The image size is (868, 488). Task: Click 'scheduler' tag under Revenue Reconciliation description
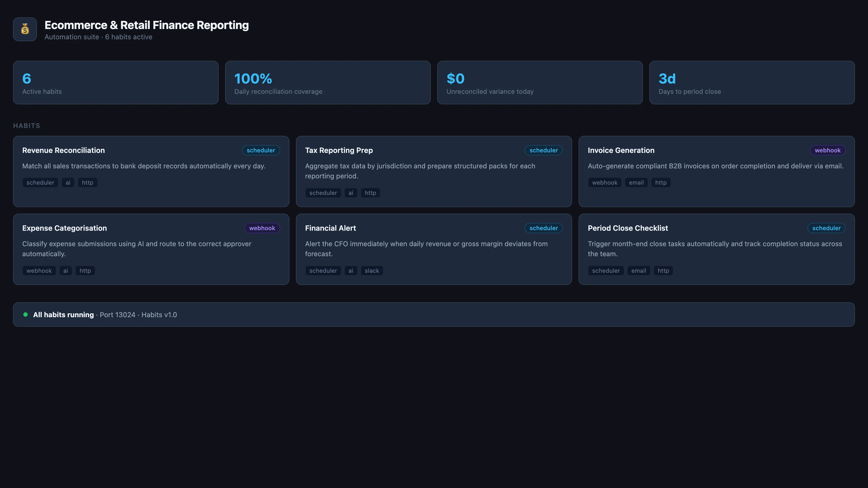40,182
